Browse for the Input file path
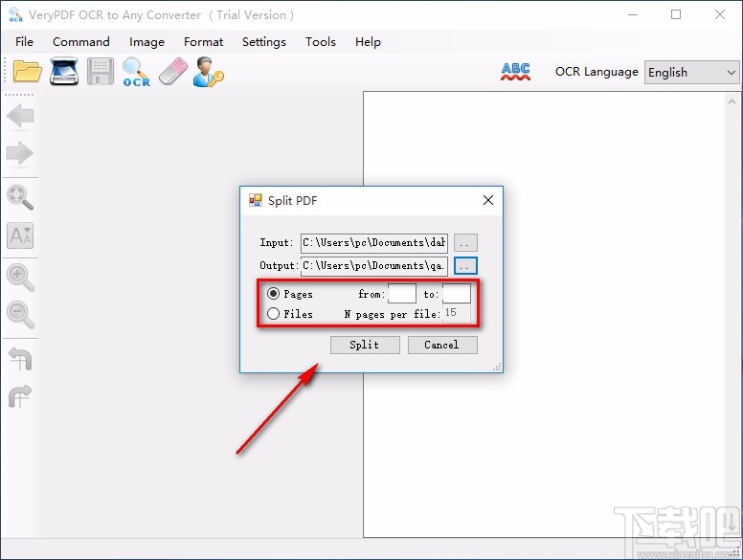The width and height of the screenshot is (743, 560). point(465,243)
